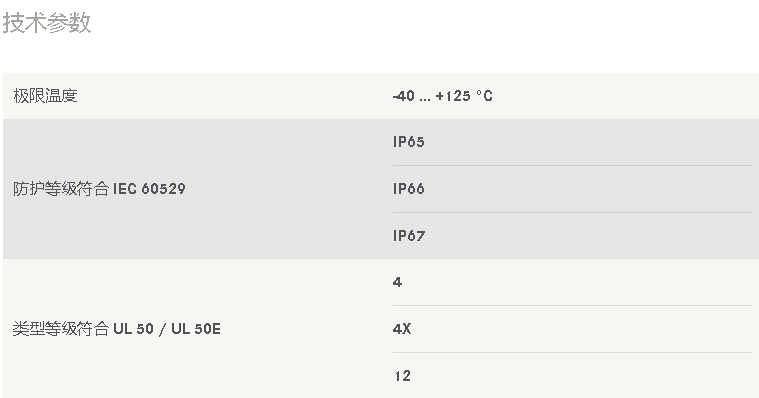
Task: Click the divider line below IP66
Action: (572, 213)
